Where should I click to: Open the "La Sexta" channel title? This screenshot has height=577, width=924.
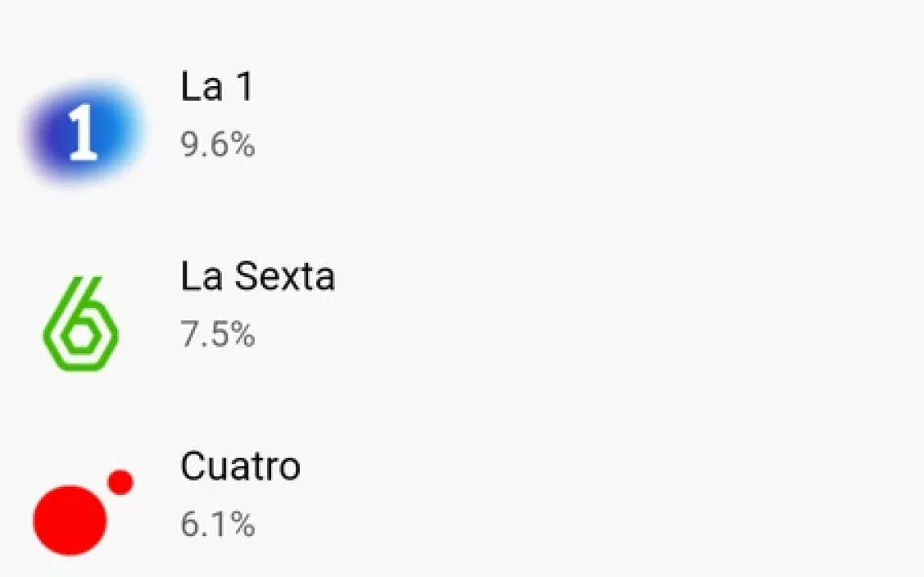tap(257, 277)
